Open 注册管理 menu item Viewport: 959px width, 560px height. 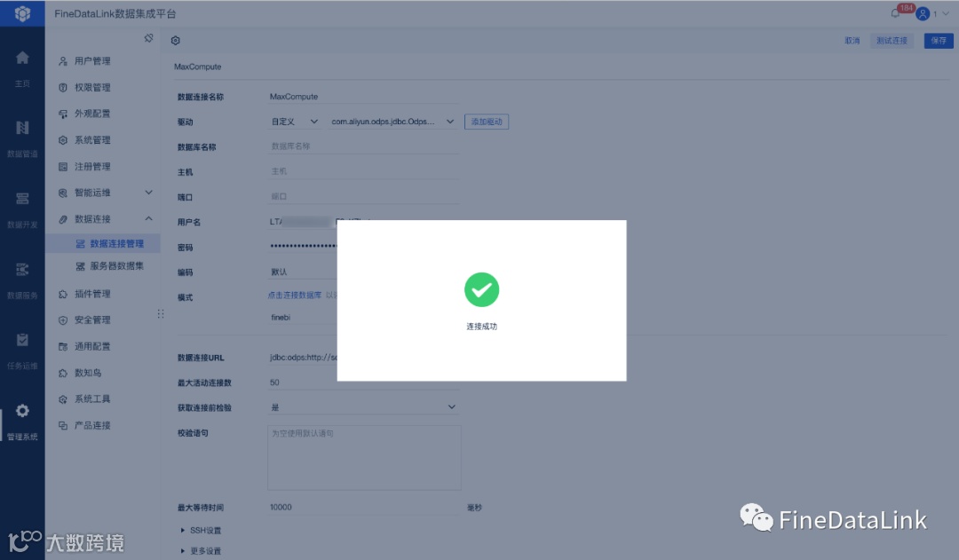[92, 166]
